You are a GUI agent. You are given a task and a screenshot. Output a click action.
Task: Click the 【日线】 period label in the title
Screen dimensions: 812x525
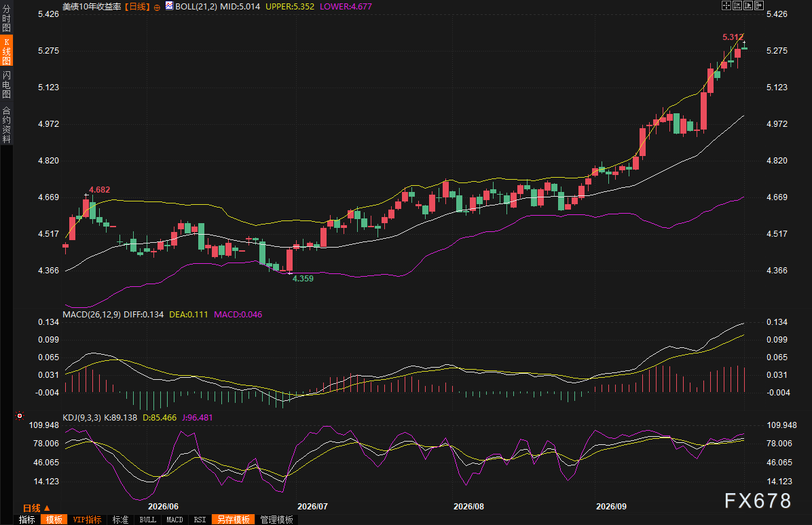coord(136,7)
